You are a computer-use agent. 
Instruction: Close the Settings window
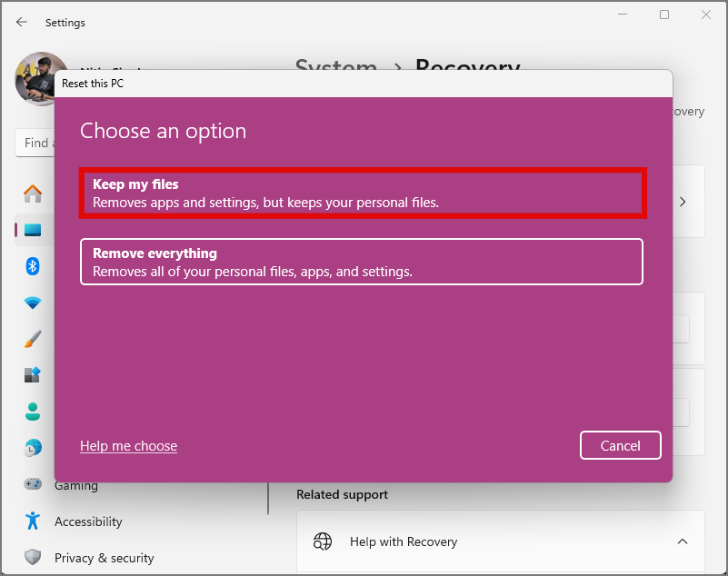[706, 15]
